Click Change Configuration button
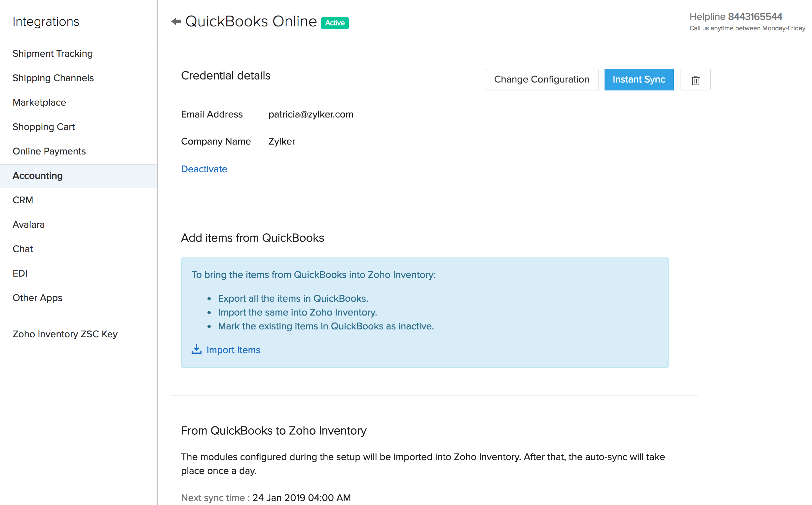Viewport: 812px width, 505px height. coord(542,79)
